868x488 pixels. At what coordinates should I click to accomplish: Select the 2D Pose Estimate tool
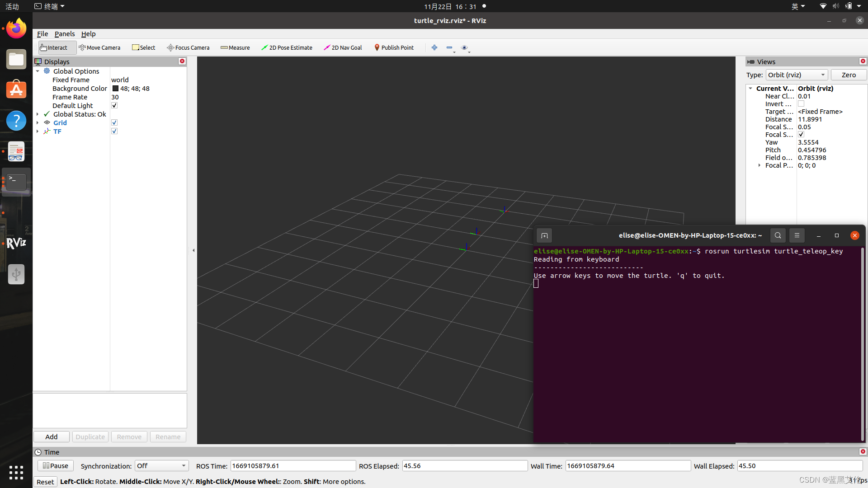(287, 47)
